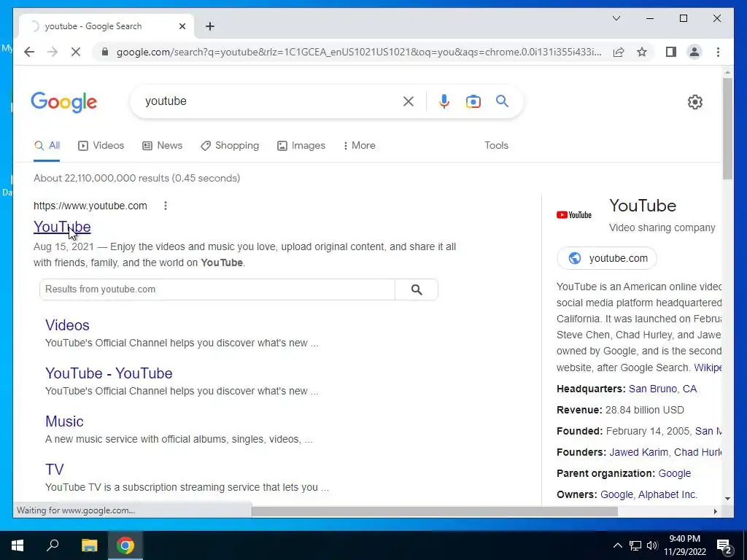Bookmark this page with the star icon
Image resolution: width=747 pixels, height=560 pixels.
click(x=642, y=52)
